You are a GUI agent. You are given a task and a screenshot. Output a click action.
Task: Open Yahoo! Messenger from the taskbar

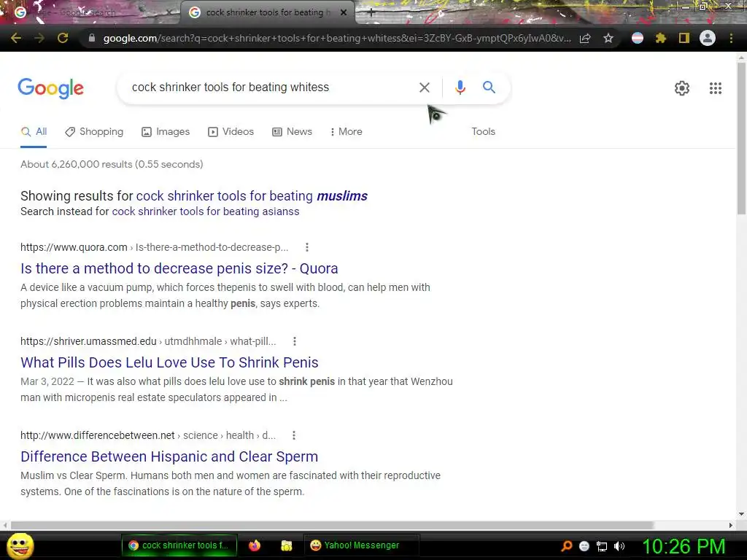(361, 545)
